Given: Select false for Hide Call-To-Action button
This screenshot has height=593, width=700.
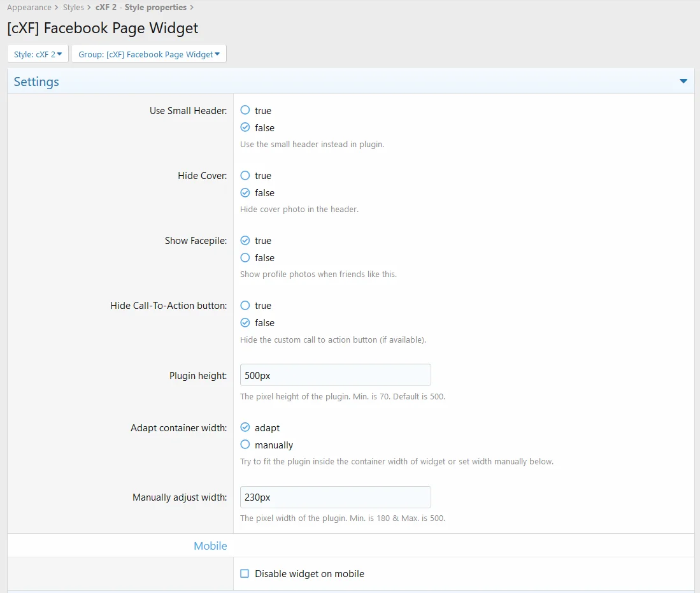Looking at the screenshot, I should pos(245,322).
